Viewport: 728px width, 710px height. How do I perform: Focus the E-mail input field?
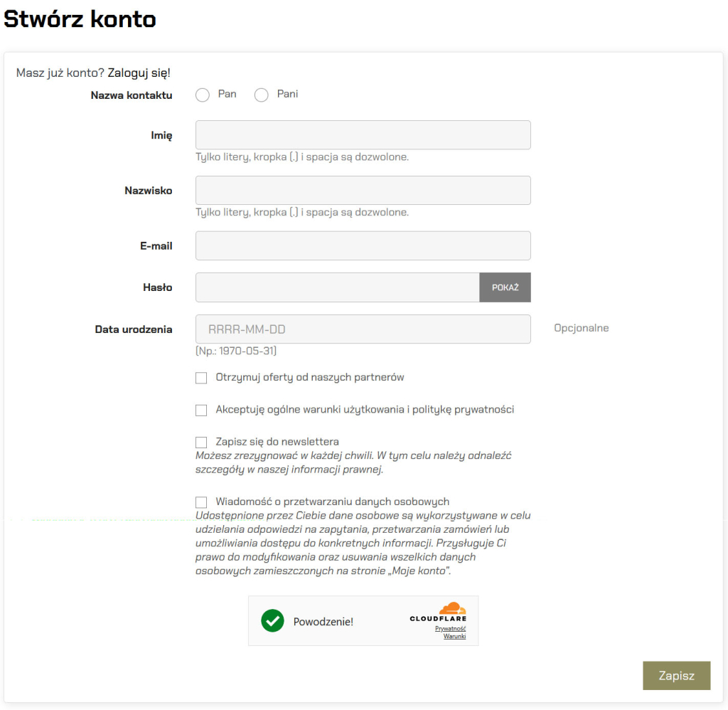(x=363, y=245)
